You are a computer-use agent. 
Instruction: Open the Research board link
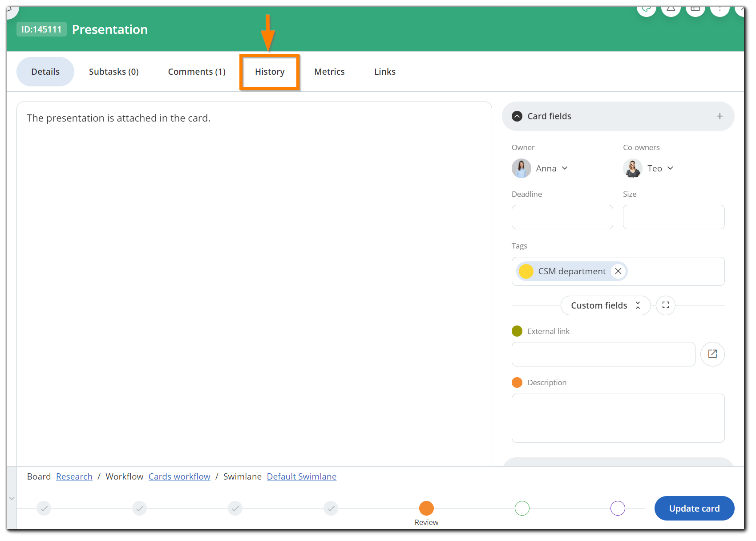[x=74, y=477]
